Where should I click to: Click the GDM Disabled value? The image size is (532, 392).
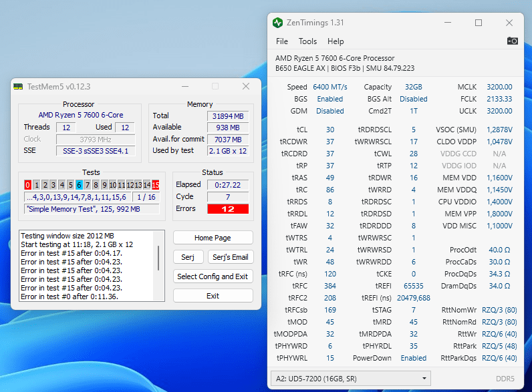pos(330,111)
